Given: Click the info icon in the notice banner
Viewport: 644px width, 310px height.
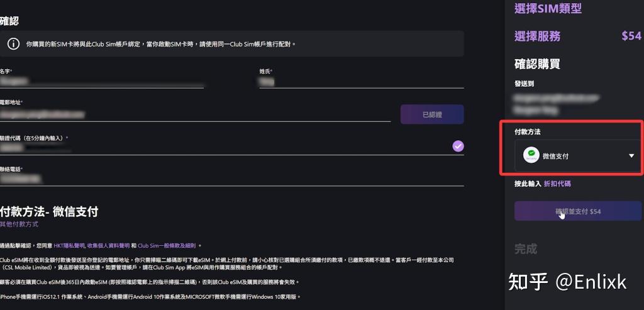Looking at the screenshot, I should 13,44.
